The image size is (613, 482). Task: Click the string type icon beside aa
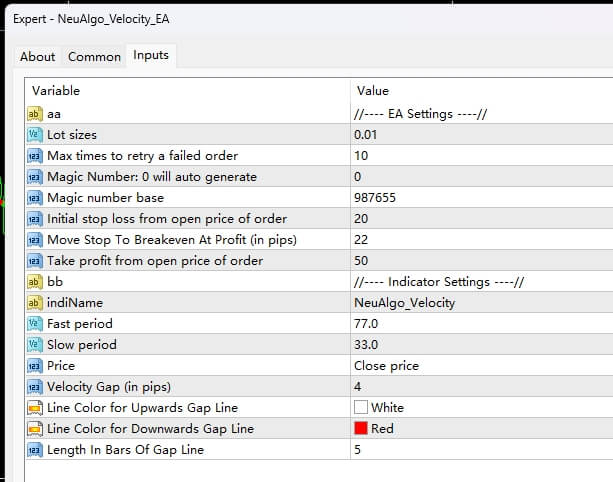(35, 113)
